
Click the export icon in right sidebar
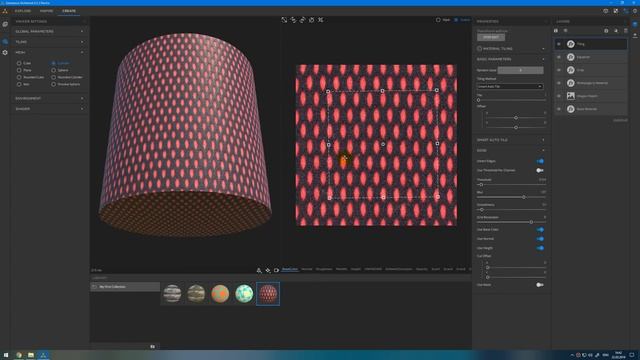tap(635, 36)
